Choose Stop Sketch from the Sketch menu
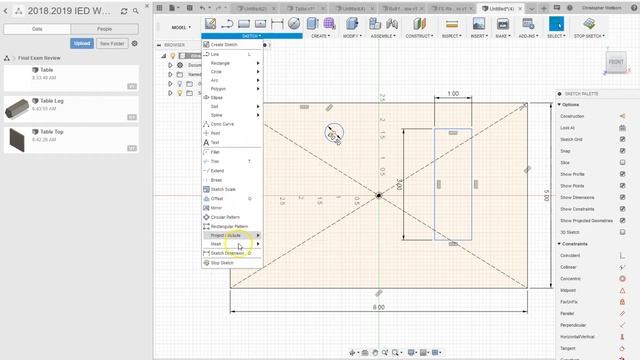This screenshot has height=360, width=640. (x=232, y=263)
